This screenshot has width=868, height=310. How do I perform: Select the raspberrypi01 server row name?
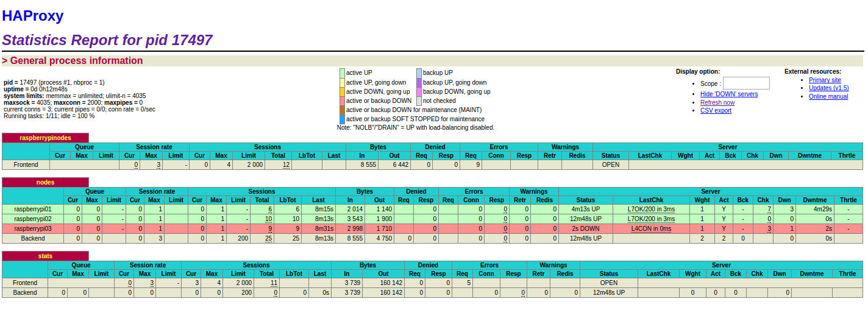33,209
